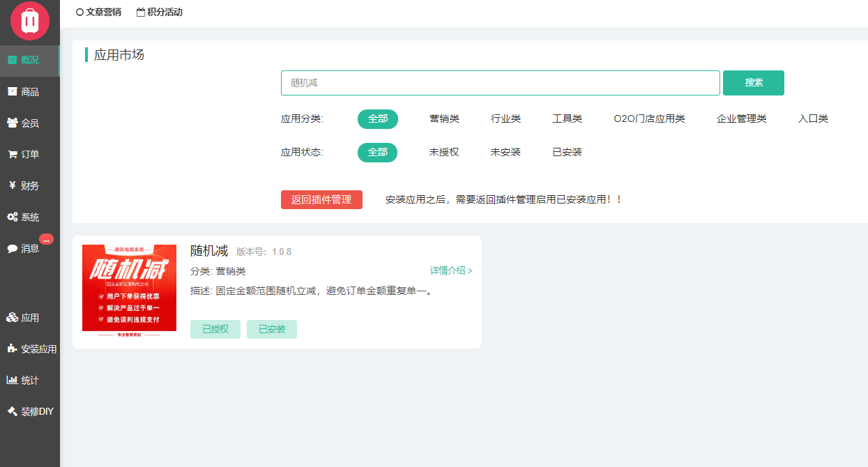Select the 会员 members icon
868x467 pixels.
click(x=12, y=123)
